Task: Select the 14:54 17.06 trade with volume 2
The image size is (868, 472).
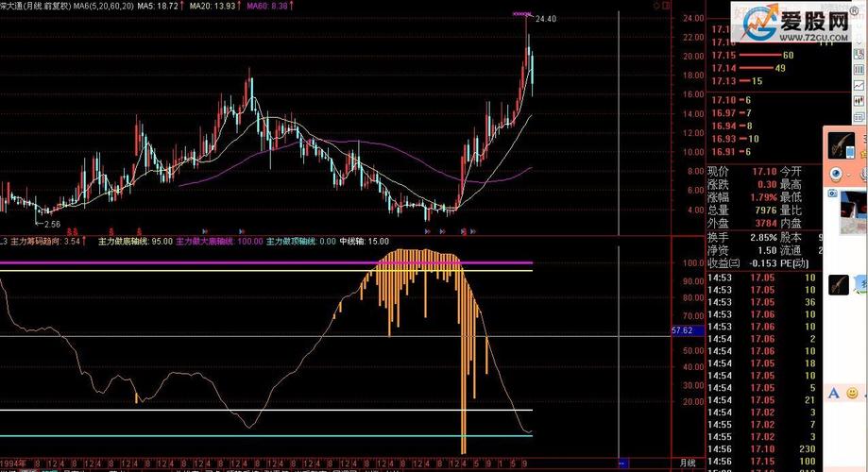Action: coord(761,339)
